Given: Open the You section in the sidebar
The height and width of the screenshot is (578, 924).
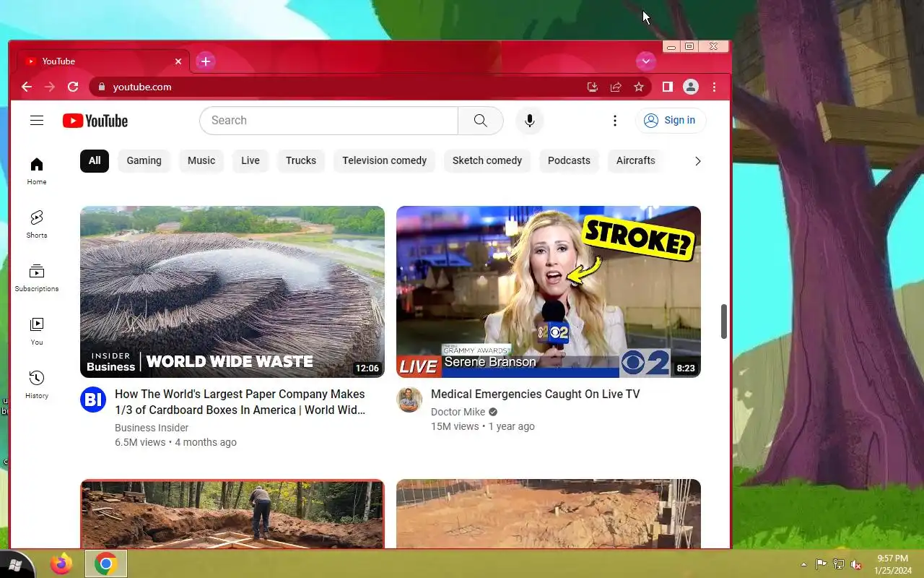Looking at the screenshot, I should [x=37, y=332].
